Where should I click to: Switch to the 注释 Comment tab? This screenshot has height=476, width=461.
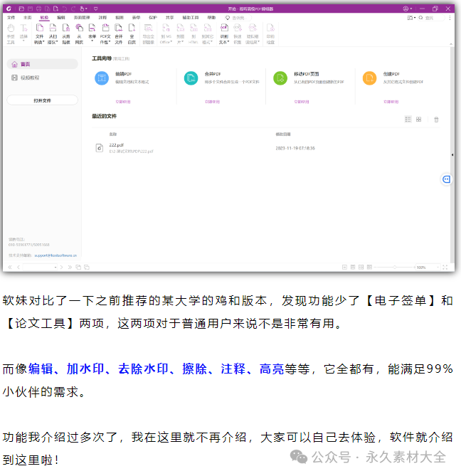pos(102,18)
